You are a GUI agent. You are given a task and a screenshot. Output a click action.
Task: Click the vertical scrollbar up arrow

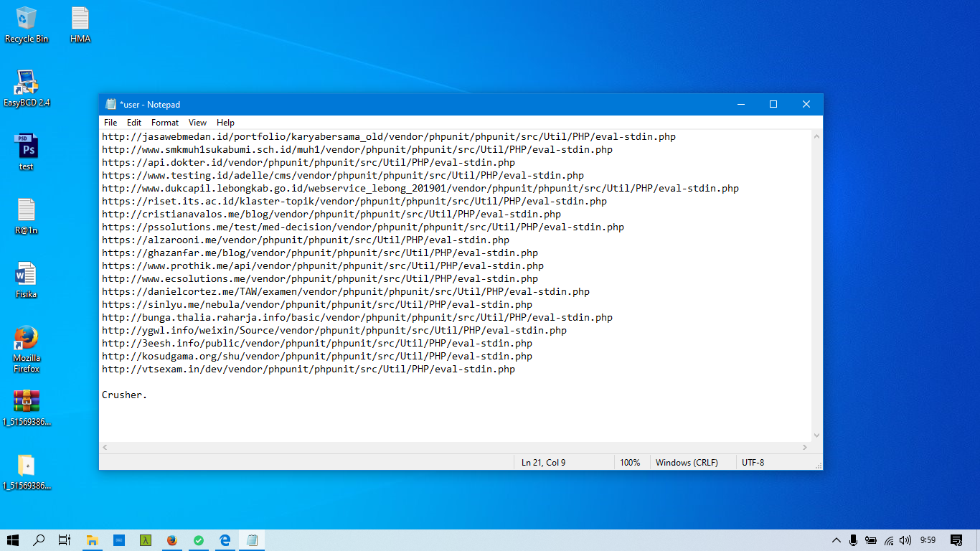[x=816, y=136]
